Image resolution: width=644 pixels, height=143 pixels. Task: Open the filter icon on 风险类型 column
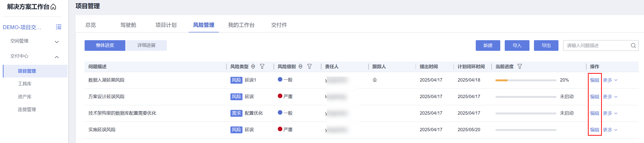pyautogui.click(x=262, y=66)
